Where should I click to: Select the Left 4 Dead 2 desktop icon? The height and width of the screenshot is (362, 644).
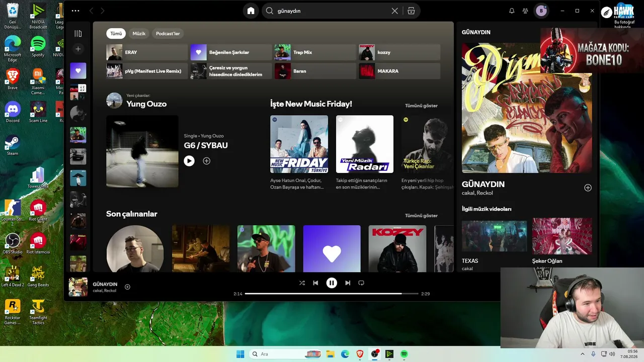[13, 277]
